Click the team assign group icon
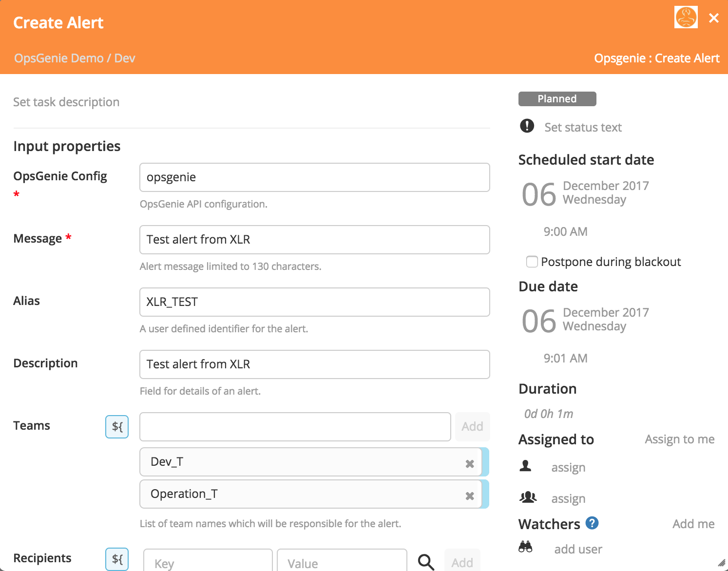 click(x=528, y=497)
